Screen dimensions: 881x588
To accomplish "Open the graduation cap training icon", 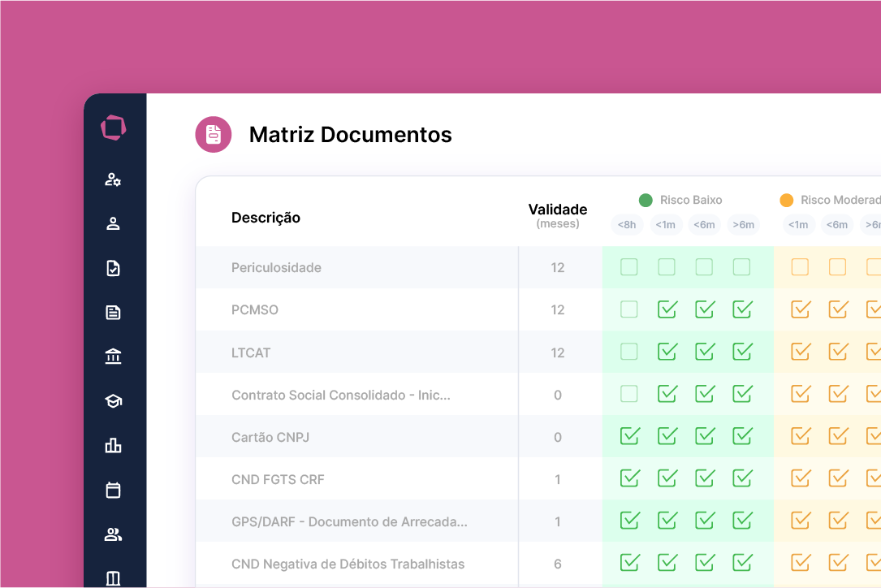I will [113, 401].
